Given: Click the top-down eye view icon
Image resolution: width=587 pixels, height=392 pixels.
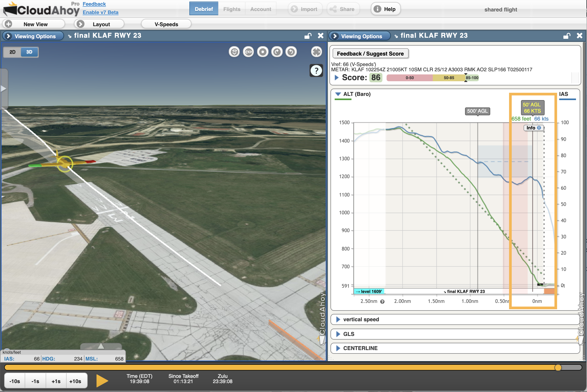Looking at the screenshot, I should pos(234,52).
